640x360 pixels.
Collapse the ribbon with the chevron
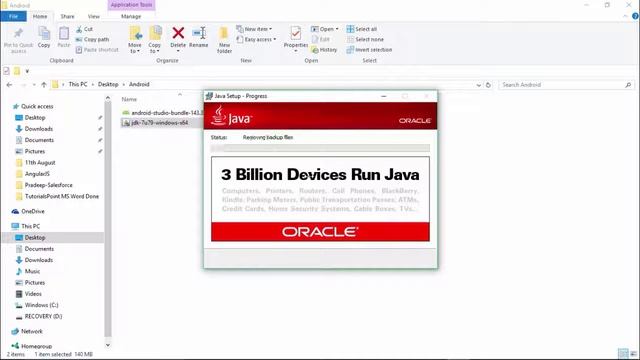click(625, 16)
